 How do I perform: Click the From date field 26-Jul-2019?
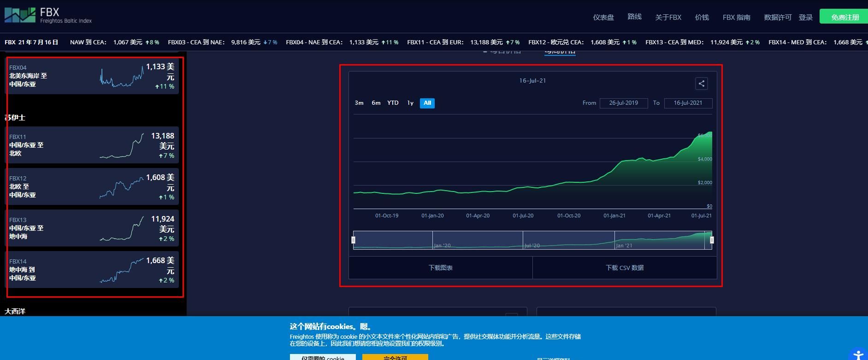pos(624,103)
